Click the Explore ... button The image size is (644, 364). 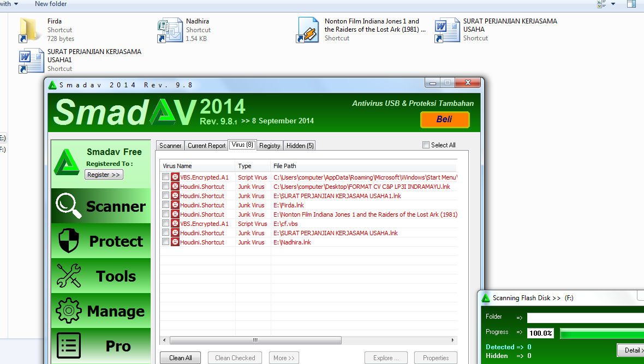point(386,358)
